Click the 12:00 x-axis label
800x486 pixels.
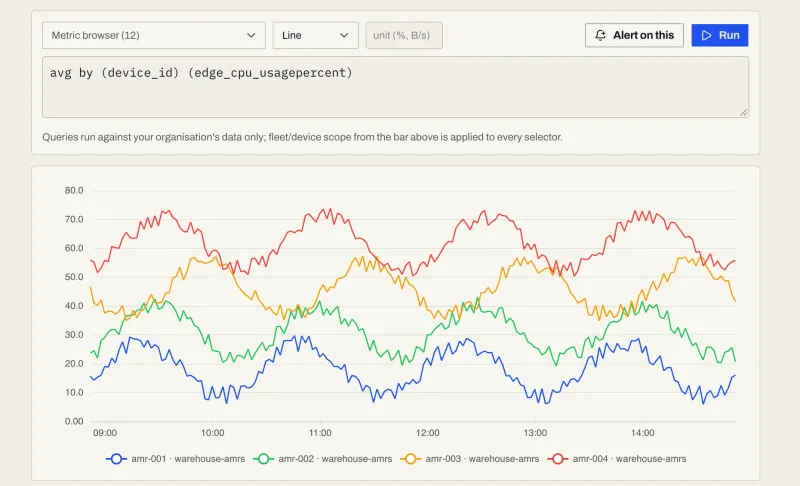pyautogui.click(x=428, y=433)
